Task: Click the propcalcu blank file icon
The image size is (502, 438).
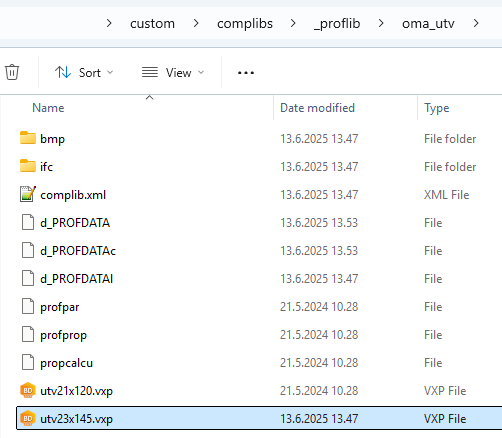Action: point(28,362)
